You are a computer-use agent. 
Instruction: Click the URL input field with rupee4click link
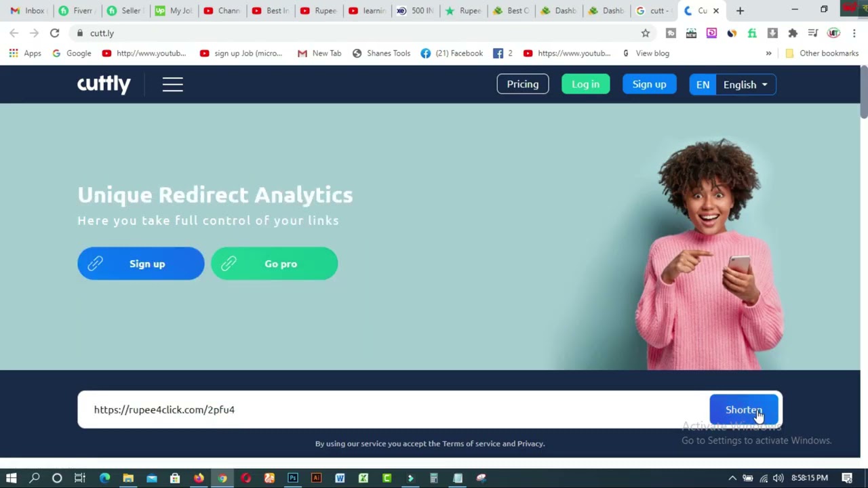click(x=393, y=409)
